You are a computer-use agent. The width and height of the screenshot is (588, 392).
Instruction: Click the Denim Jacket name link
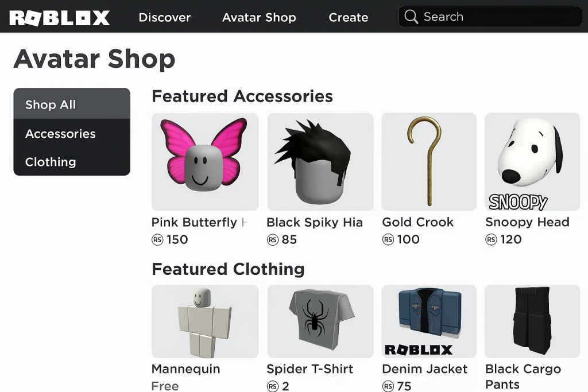(424, 369)
